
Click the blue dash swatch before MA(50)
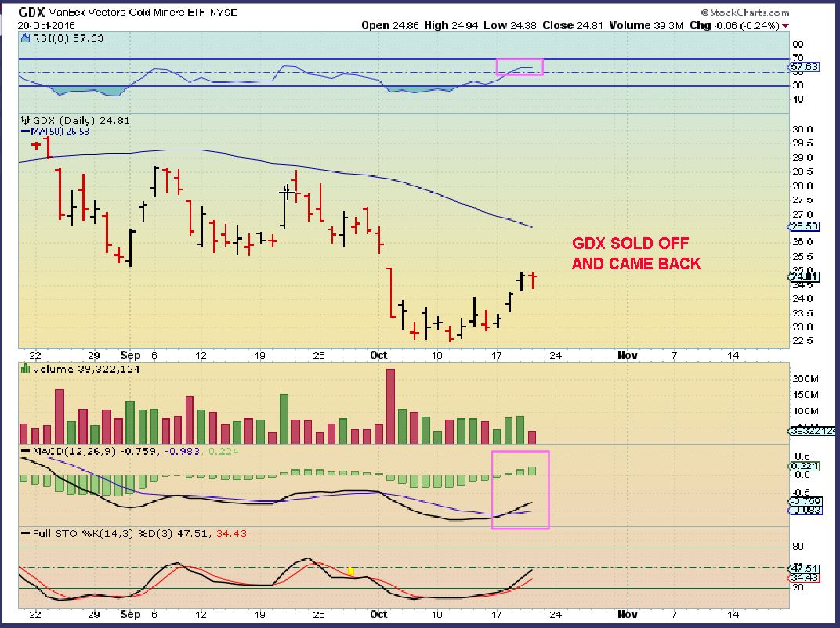[26, 130]
